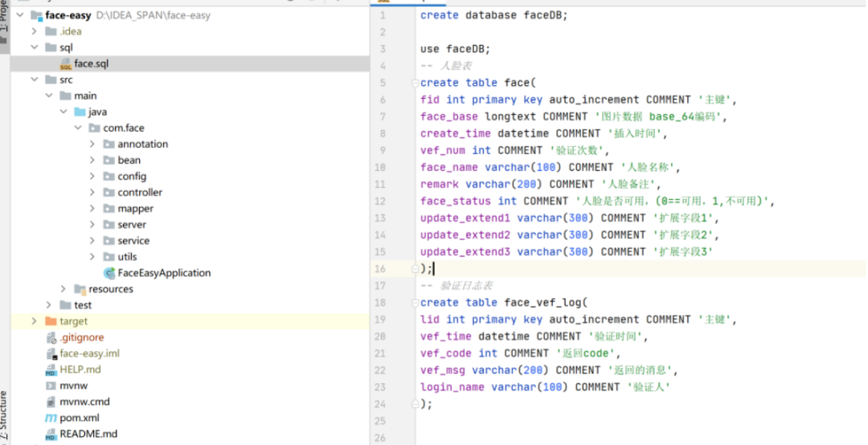This screenshot has width=868, height=445.
Task: Click the FaceEasyApplication class icon
Action: tap(109, 273)
